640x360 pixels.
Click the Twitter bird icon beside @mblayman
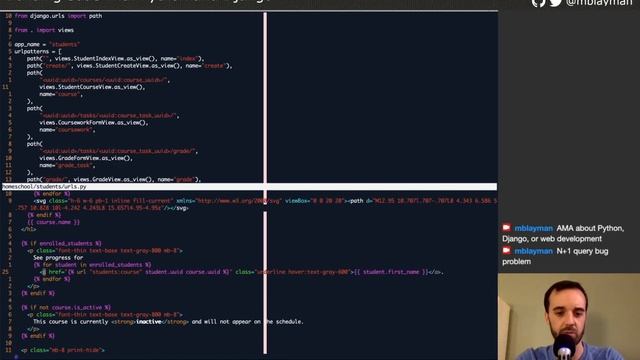(556, 3)
